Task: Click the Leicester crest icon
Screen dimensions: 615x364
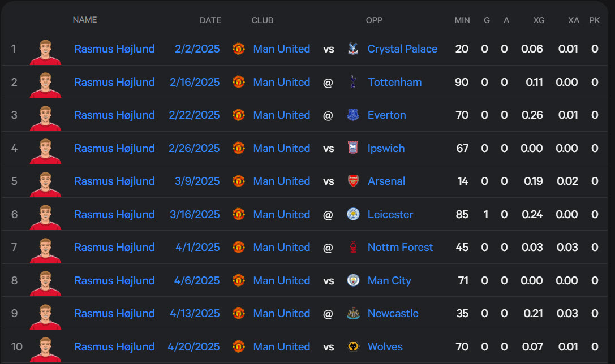Action: [353, 214]
